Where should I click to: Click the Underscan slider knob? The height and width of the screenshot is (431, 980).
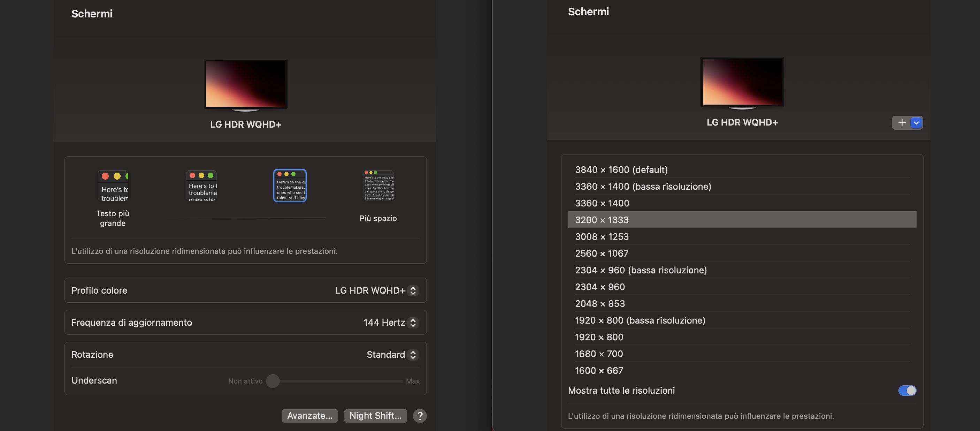pyautogui.click(x=273, y=381)
